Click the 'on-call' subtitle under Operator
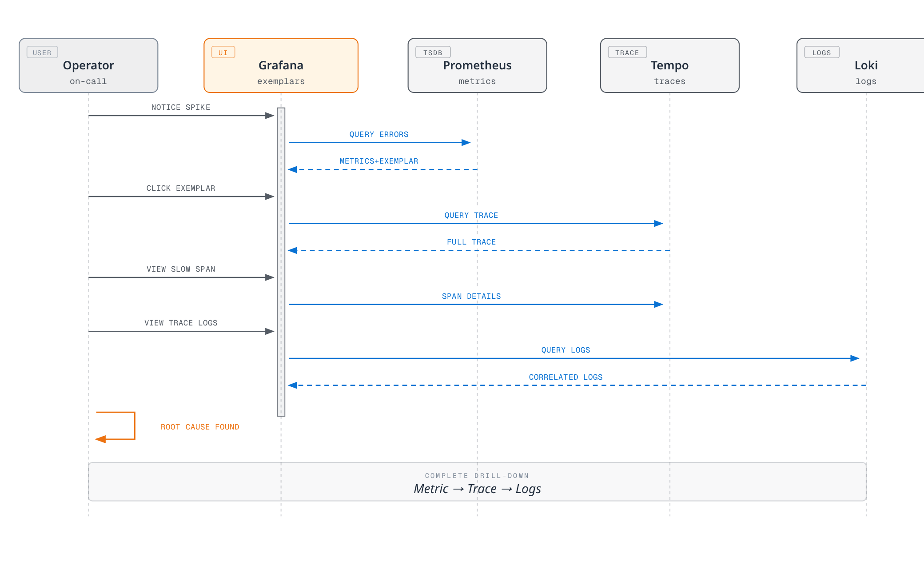 pos(88,81)
